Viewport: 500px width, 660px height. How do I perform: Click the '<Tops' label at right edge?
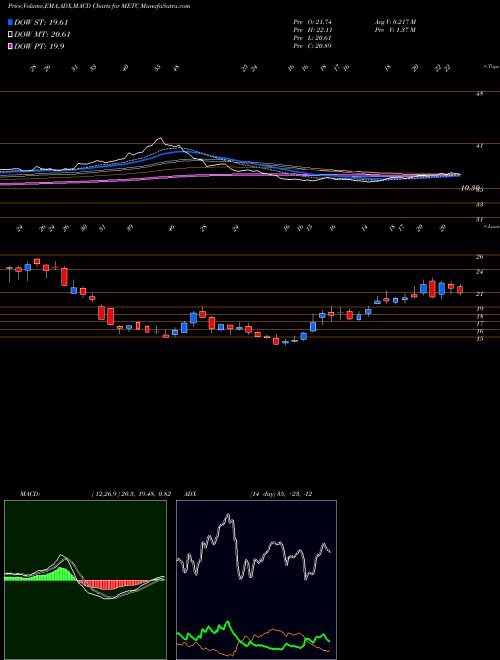(491, 67)
